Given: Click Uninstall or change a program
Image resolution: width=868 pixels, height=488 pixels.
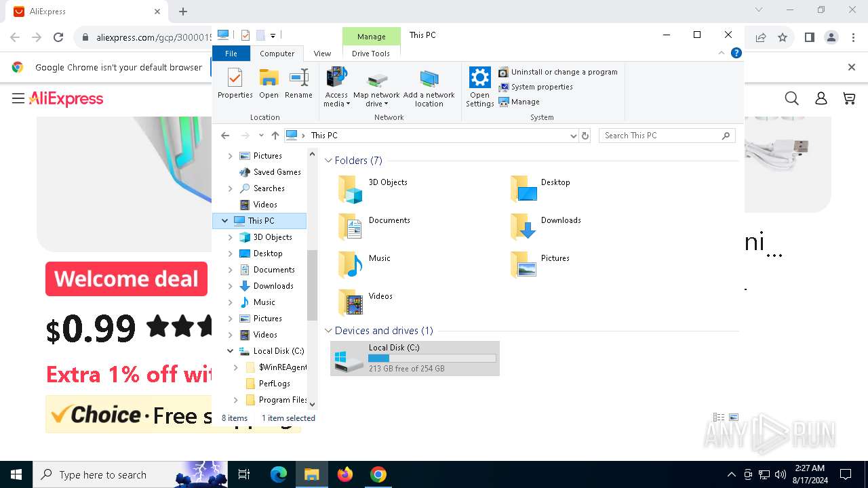Looking at the screenshot, I should 557,72.
